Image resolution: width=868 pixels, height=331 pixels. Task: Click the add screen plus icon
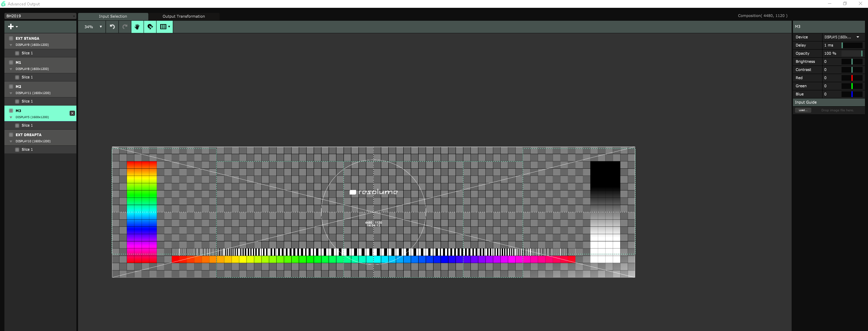(x=11, y=26)
